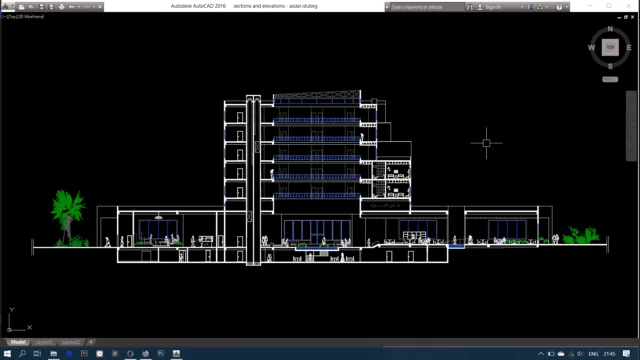The image size is (640, 360).
Task: Open the AutoCAD application menu logo
Action: tap(6, 6)
